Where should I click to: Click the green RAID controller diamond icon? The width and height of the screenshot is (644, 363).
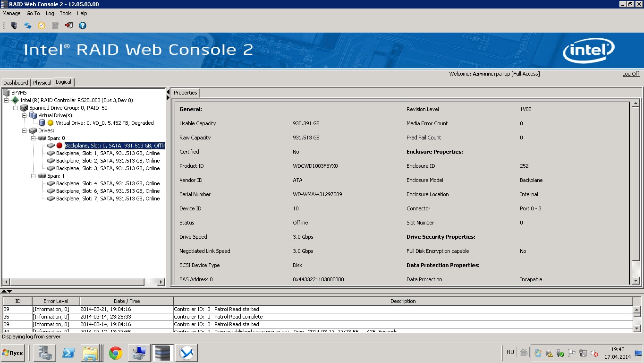(x=15, y=100)
